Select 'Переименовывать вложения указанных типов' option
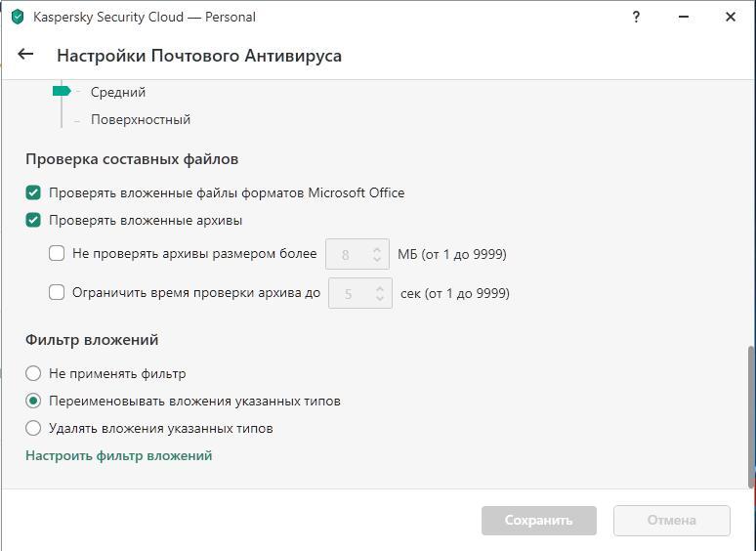Screen dimensions: 756x551 click(33, 401)
